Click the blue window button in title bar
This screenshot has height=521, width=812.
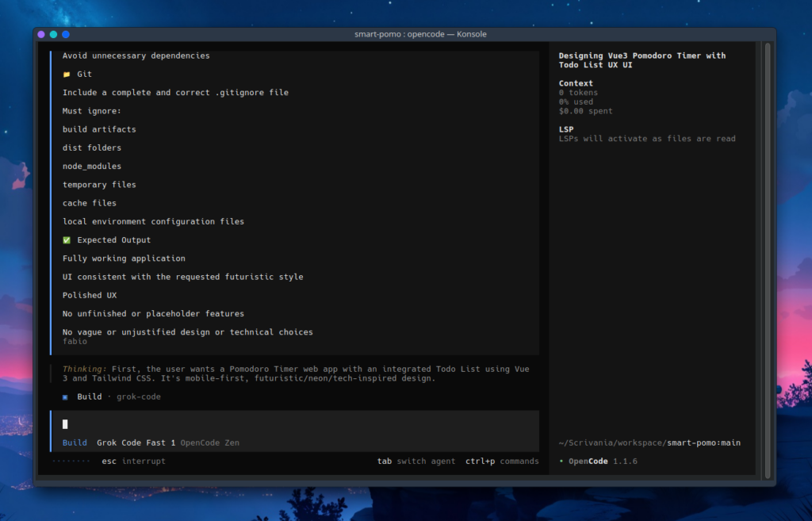click(x=66, y=34)
